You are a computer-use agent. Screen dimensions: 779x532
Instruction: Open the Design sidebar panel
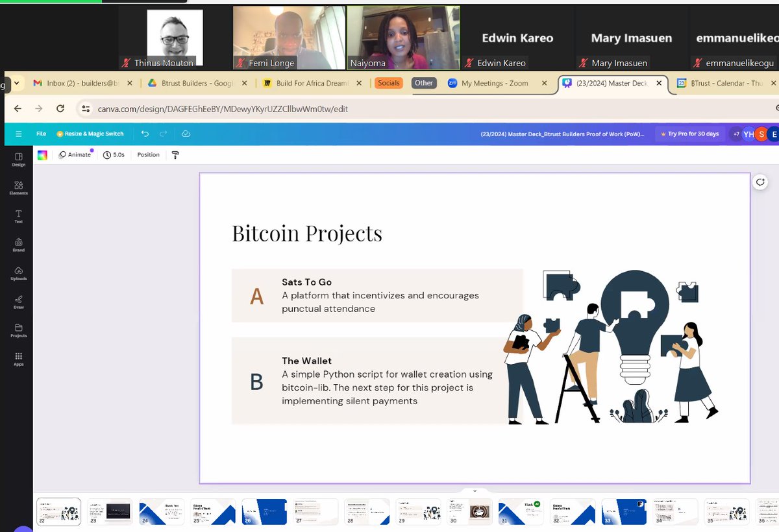coord(18,160)
